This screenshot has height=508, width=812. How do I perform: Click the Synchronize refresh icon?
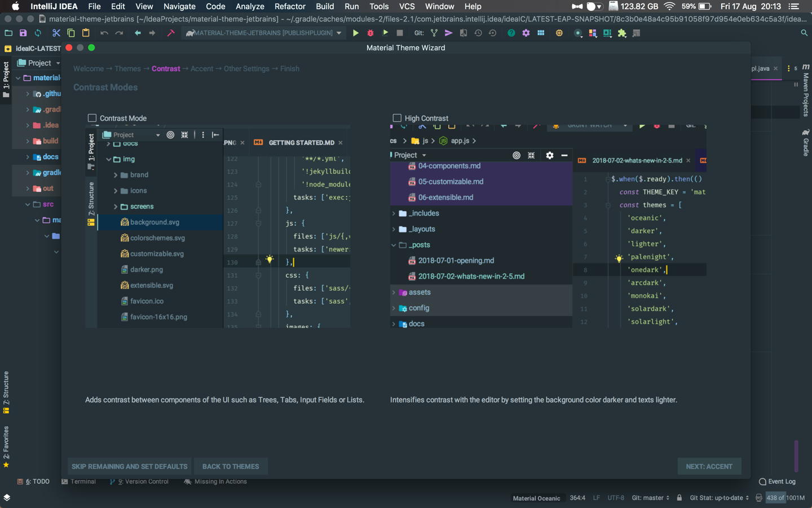coord(38,33)
